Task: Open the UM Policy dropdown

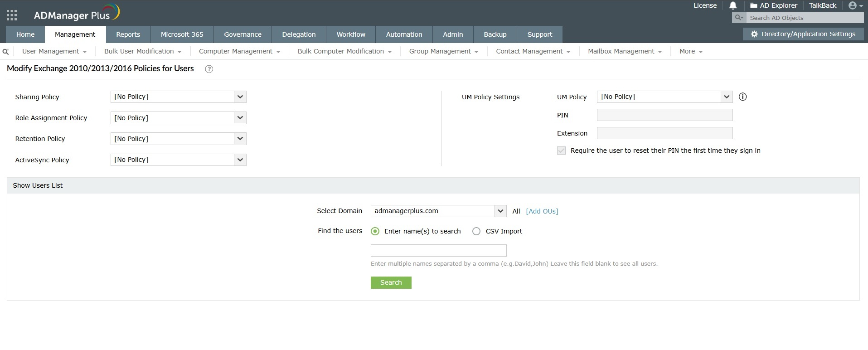Action: tap(664, 97)
